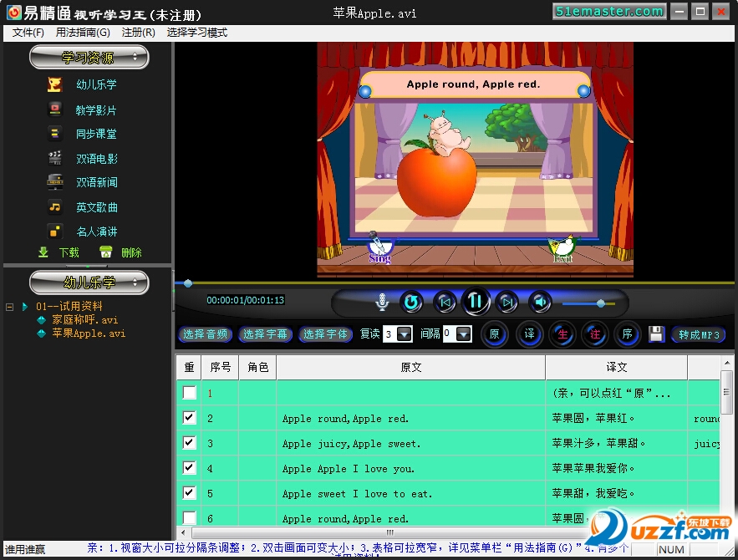The image size is (738, 560).
Task: Click the 双语电影 clapperboard icon
Action: [x=55, y=158]
